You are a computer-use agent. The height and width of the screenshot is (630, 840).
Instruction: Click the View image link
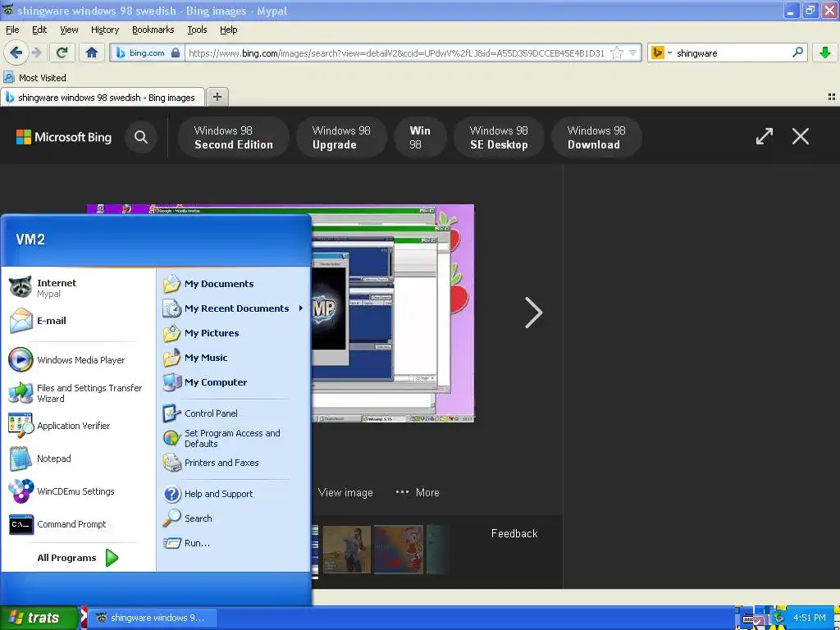click(x=345, y=492)
